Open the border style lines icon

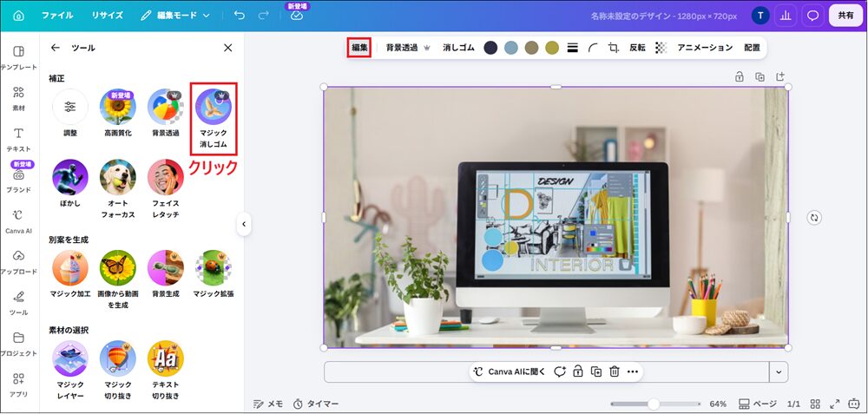(x=572, y=48)
